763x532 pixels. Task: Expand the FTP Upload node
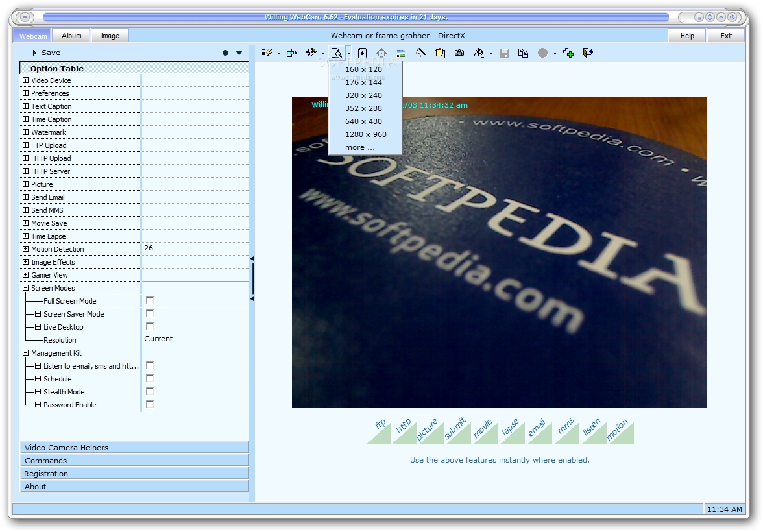[x=26, y=145]
